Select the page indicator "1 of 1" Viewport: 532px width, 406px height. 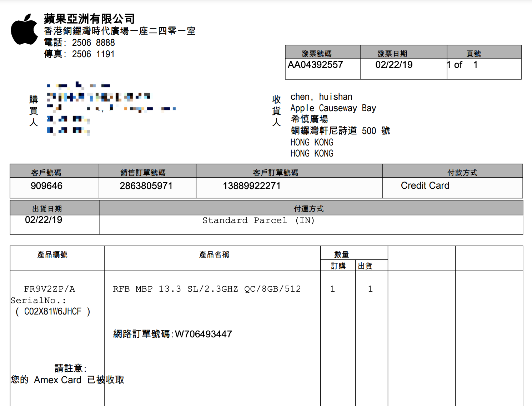pyautogui.click(x=462, y=65)
